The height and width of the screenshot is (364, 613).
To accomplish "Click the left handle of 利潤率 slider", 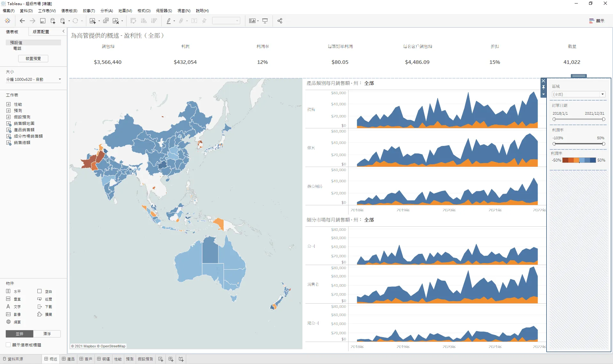I will coord(554,144).
